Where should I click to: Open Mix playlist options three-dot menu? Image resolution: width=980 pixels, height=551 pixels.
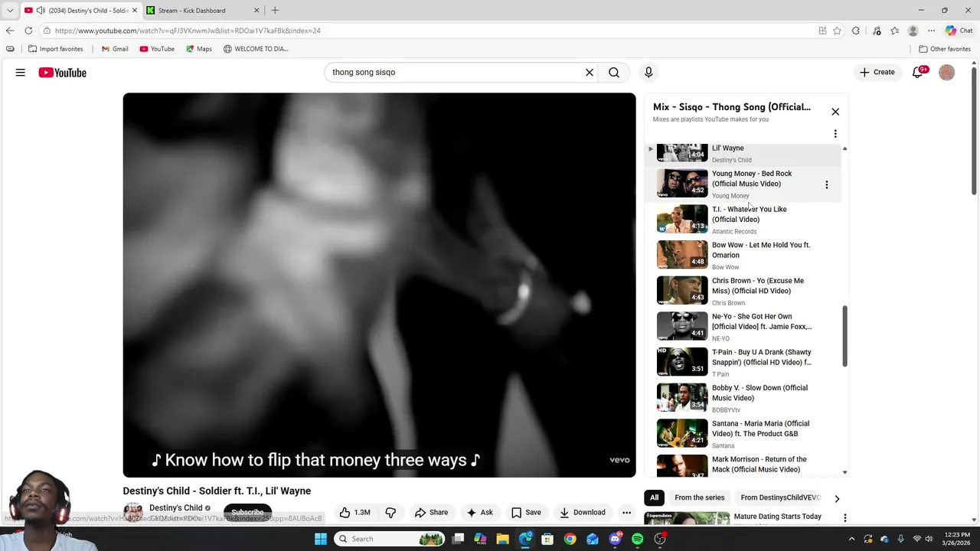[x=835, y=134]
